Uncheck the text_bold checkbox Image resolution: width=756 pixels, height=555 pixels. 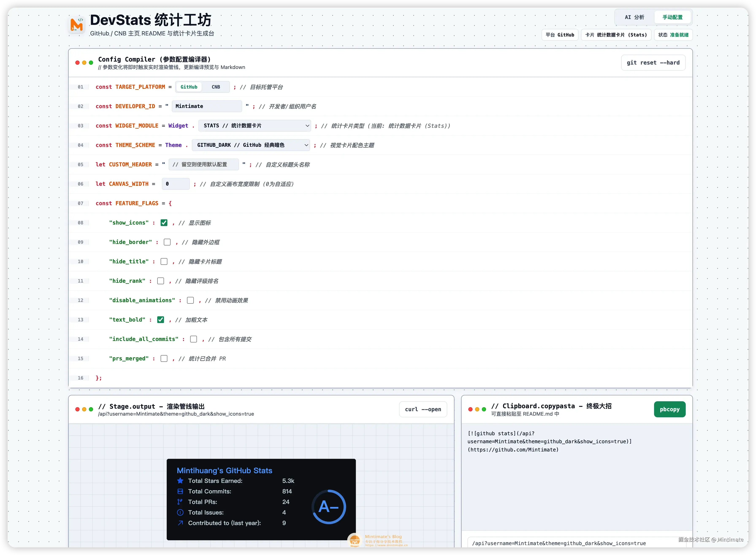(161, 320)
